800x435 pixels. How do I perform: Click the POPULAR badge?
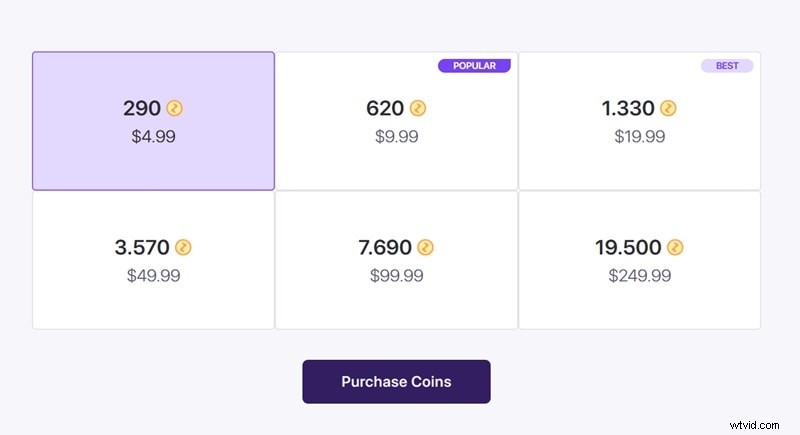[x=474, y=66]
